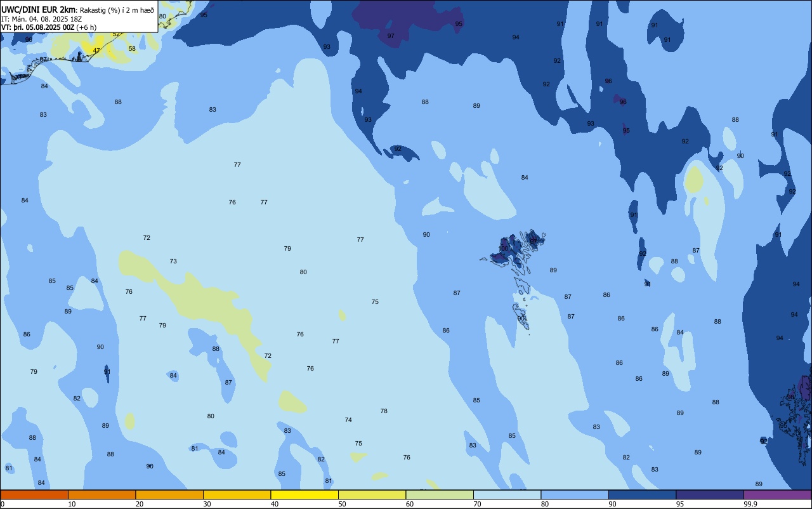Viewport: 812px width, 509px height.
Task: Click the '100' value on the islands
Action: (504, 248)
